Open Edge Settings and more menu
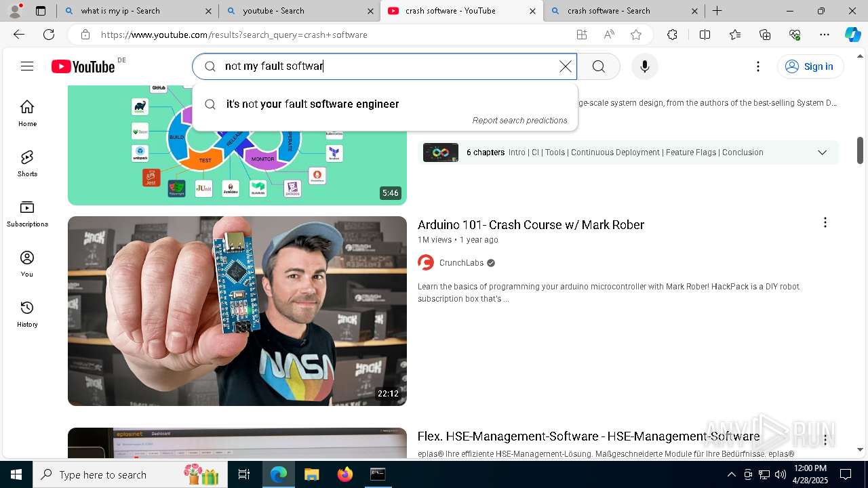The width and height of the screenshot is (868, 488). tap(825, 35)
